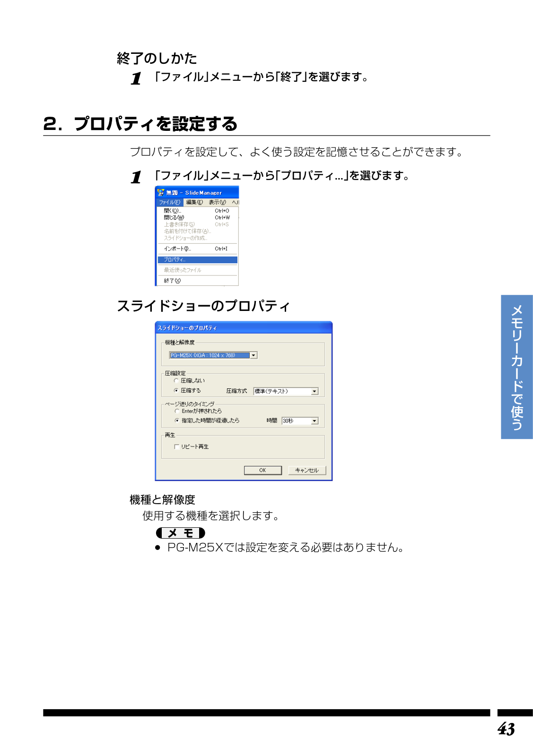Click the 圧縮方式 label
The height and width of the screenshot is (756, 533).
point(236,391)
